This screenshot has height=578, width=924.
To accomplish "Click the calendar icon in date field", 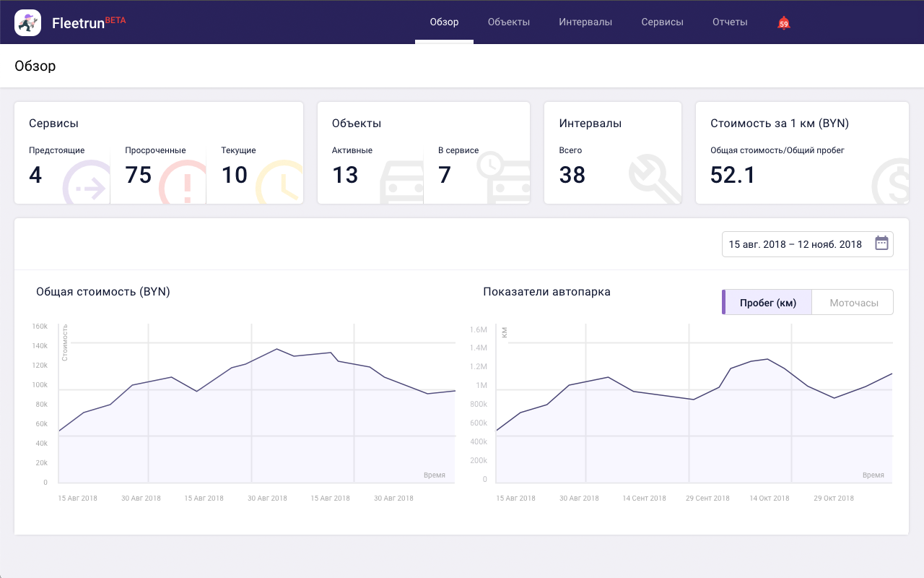I will [x=881, y=243].
